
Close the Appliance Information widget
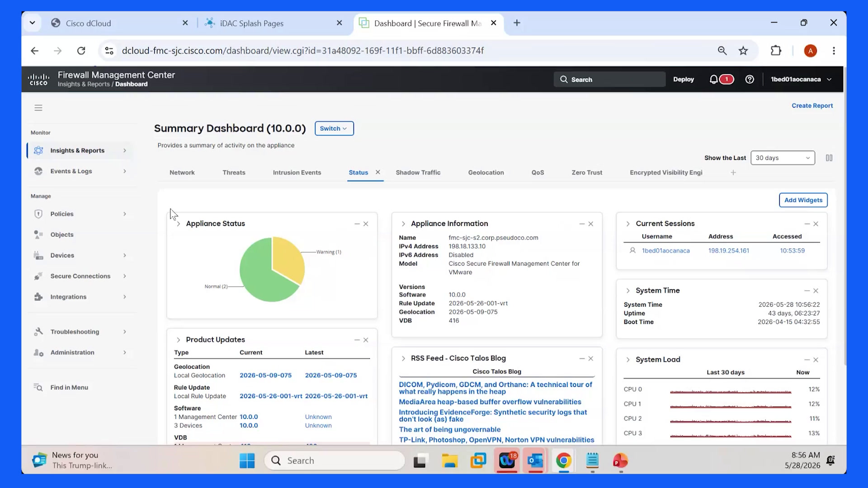click(591, 224)
